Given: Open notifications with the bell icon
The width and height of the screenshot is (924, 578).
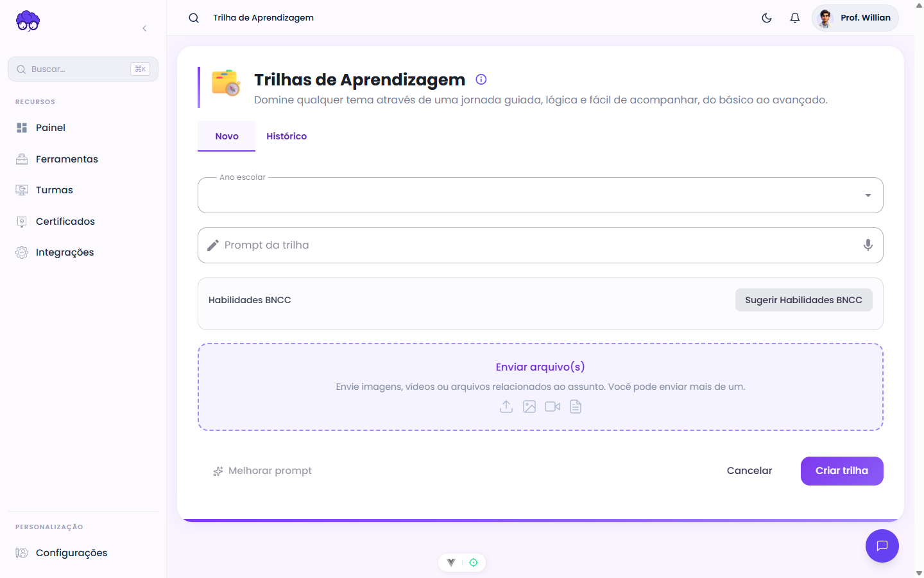Looking at the screenshot, I should (795, 18).
